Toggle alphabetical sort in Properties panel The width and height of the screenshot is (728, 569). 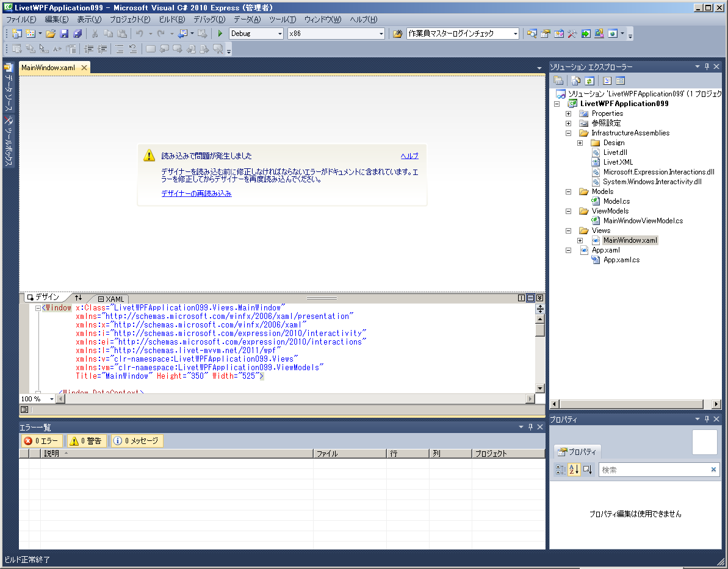coord(574,470)
